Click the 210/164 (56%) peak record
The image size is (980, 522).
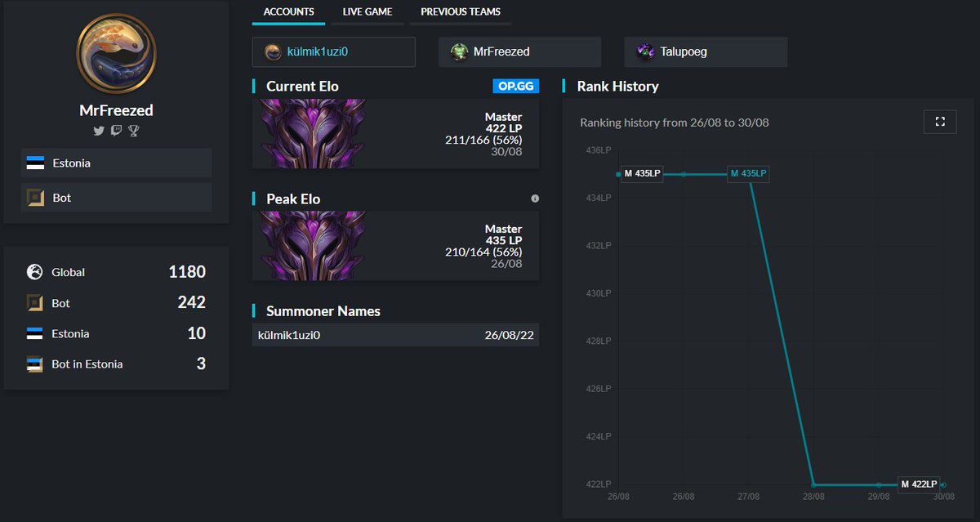tap(483, 252)
